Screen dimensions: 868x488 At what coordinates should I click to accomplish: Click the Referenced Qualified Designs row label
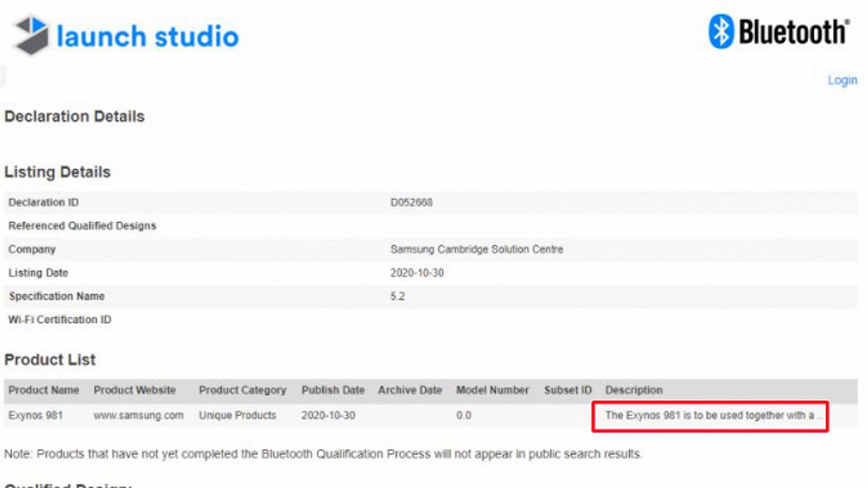(82, 226)
